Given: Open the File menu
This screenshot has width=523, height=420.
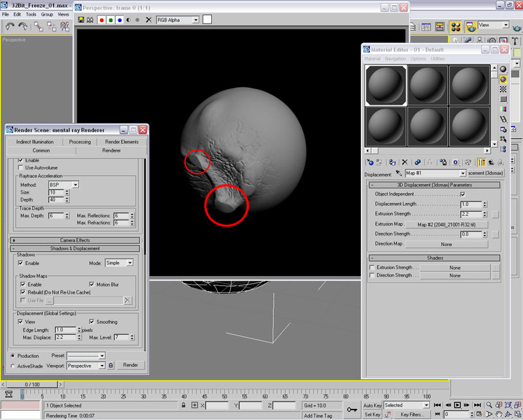Looking at the screenshot, I should [x=6, y=14].
